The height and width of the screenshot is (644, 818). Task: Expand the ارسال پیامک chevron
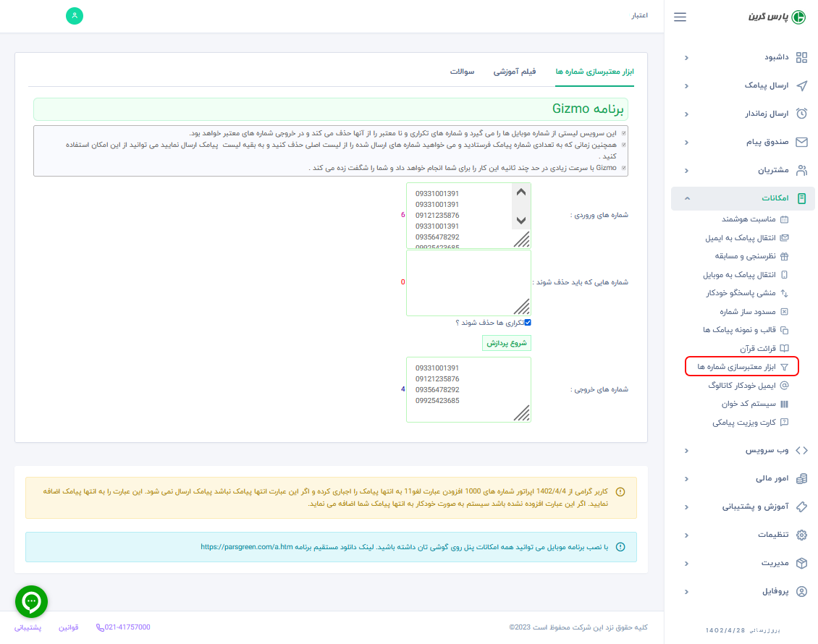[x=686, y=85]
